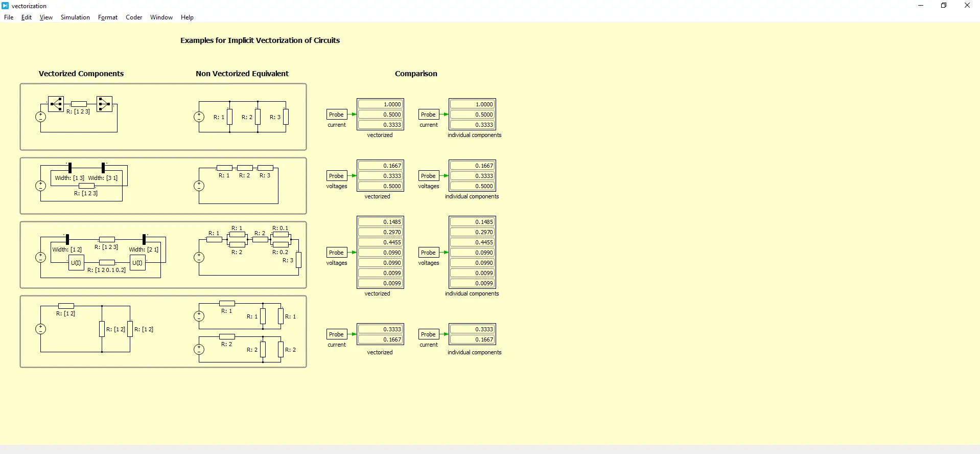The width and height of the screenshot is (980, 454).
Task: Open the Help menu
Action: click(187, 17)
